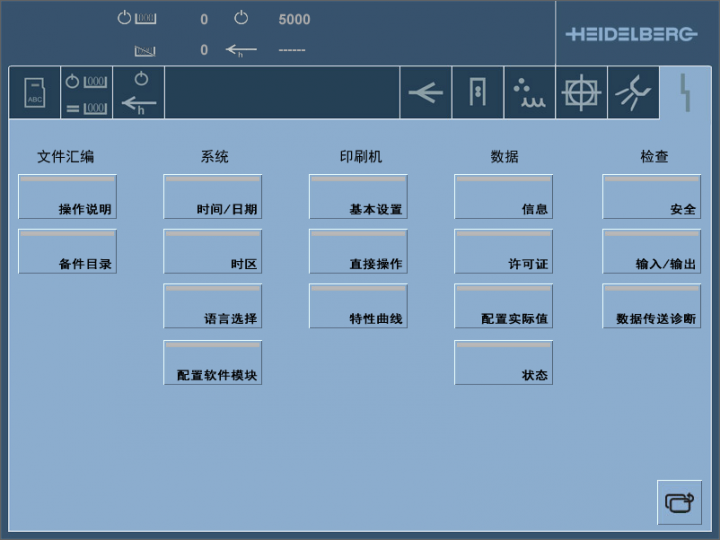Click the 系统 heading
The width and height of the screenshot is (720, 540).
214,157
